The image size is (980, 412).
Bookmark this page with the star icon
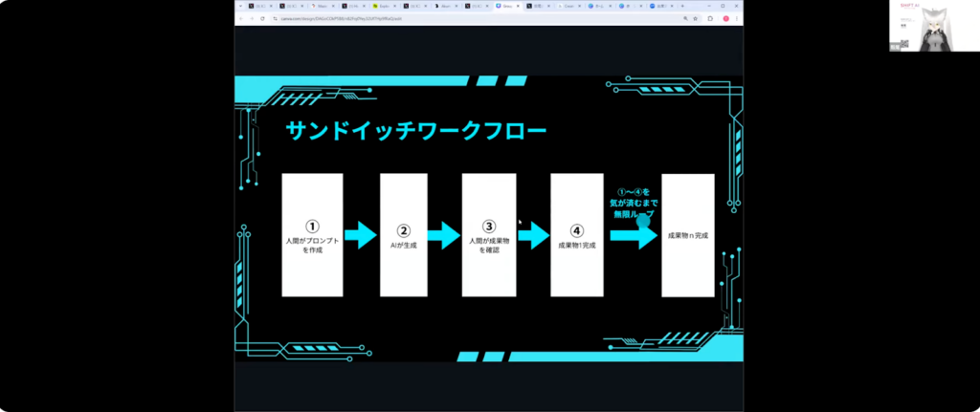click(x=696, y=18)
